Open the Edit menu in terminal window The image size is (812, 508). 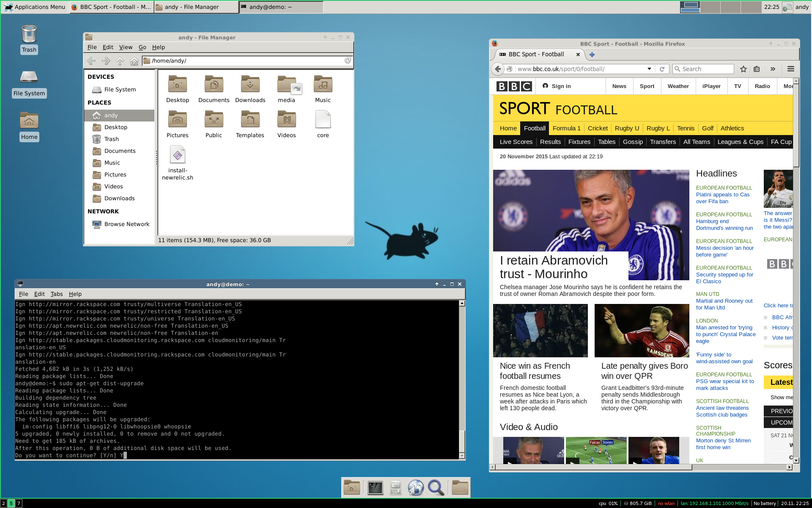pyautogui.click(x=39, y=294)
